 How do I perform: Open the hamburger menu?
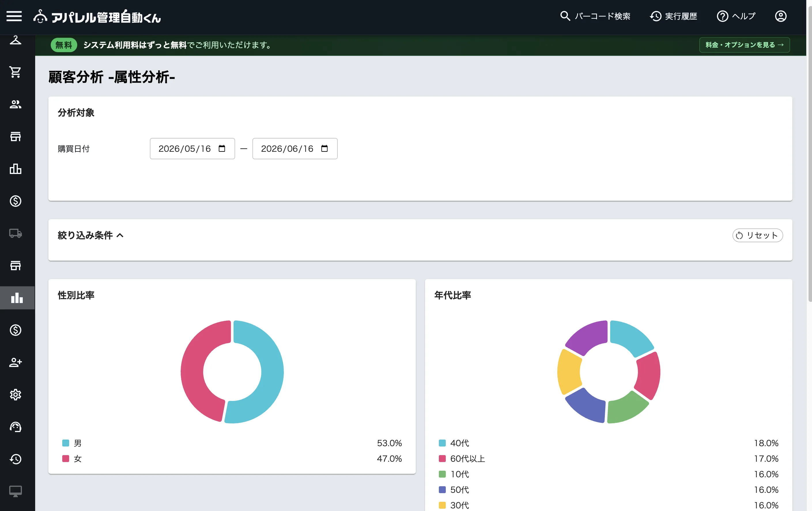point(14,16)
